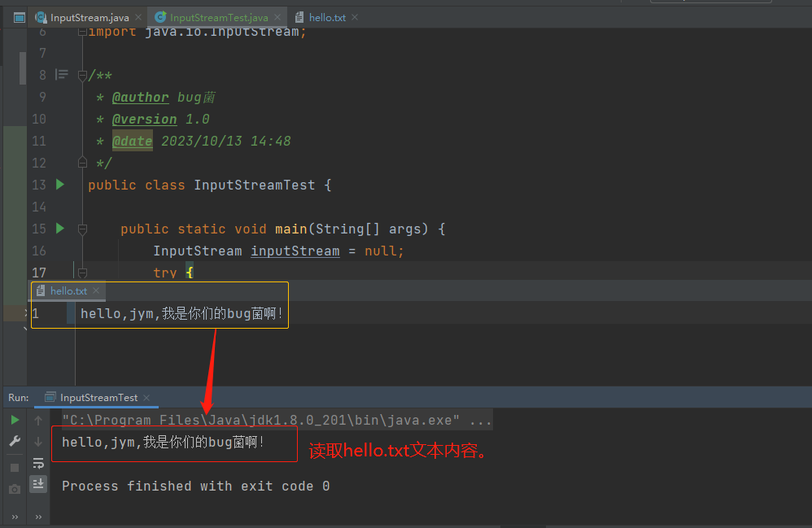This screenshot has height=528, width=812.
Task: Stop the process with the square icon
Action: click(x=15, y=468)
